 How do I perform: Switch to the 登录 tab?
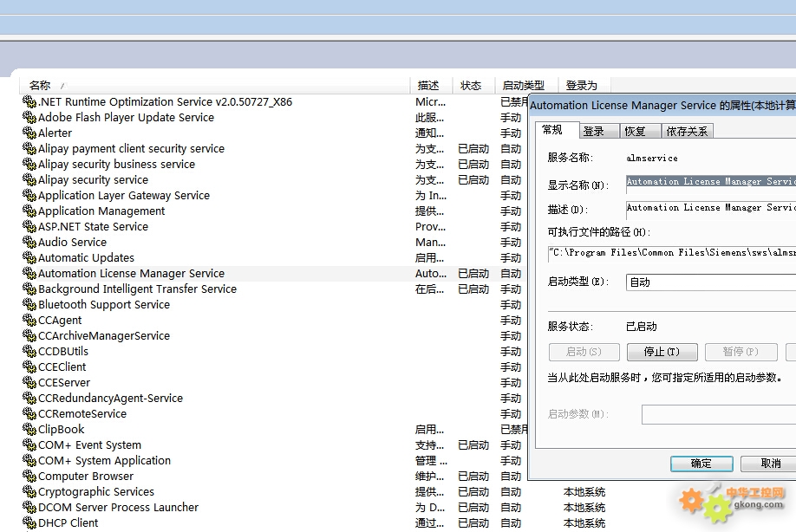pos(598,132)
